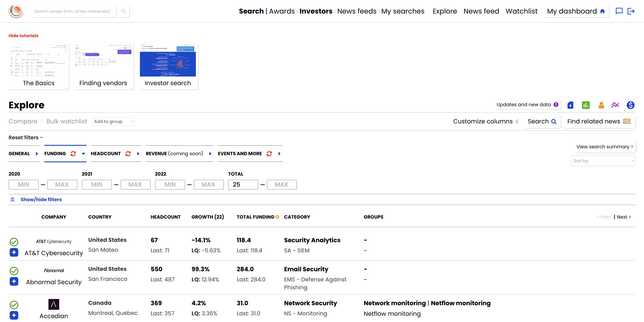Open Investor search tutorial thumbnail

[x=168, y=66]
